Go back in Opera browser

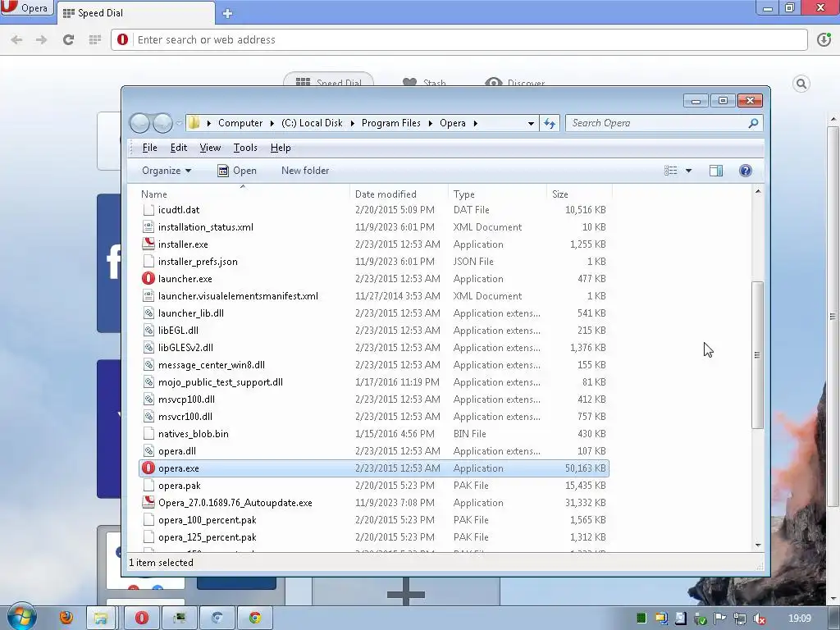pyautogui.click(x=16, y=39)
